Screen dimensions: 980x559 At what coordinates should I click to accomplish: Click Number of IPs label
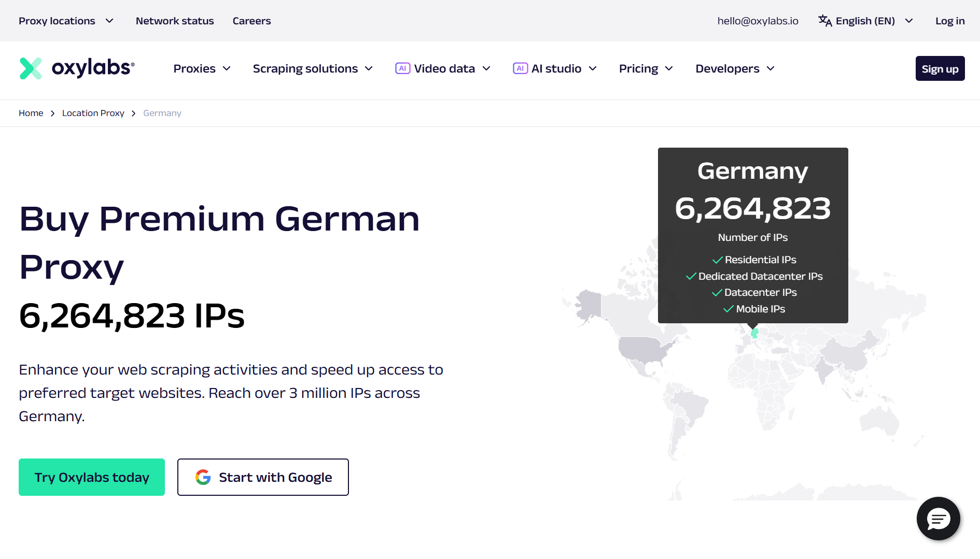(x=752, y=237)
